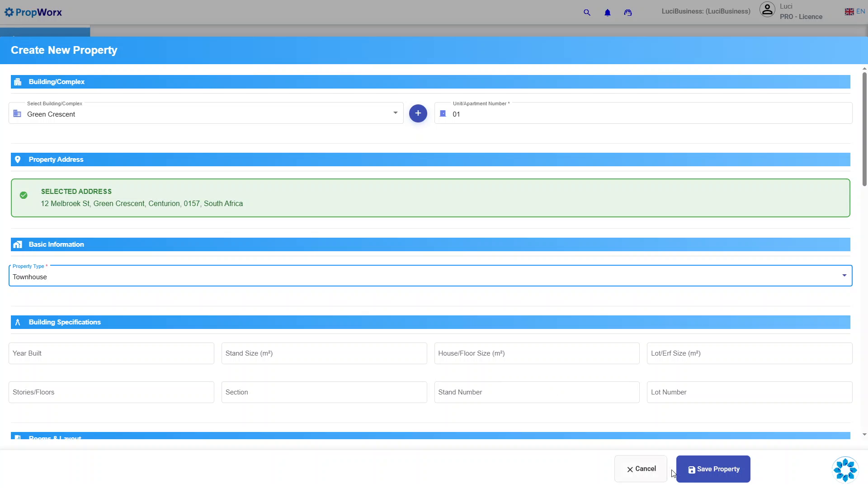868x488 pixels.
Task: Click the Basic Information section header
Action: (430, 244)
